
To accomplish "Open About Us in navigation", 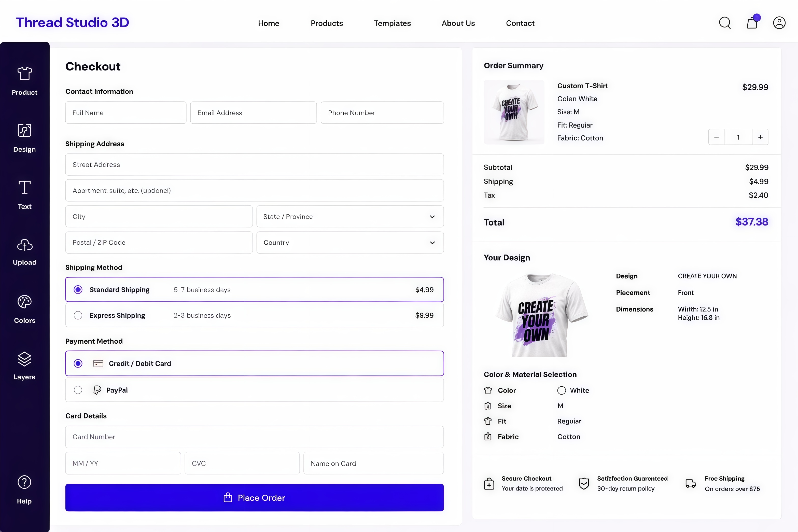I will click(458, 23).
